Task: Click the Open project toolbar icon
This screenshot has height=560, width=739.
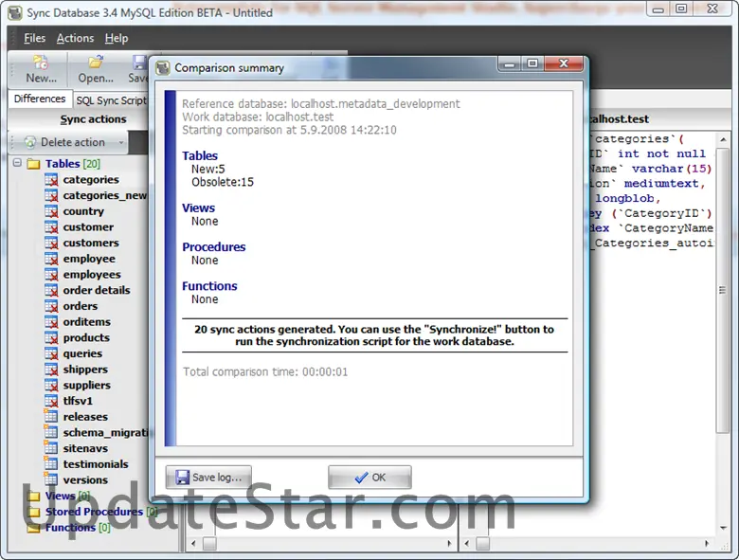Action: 96,62
